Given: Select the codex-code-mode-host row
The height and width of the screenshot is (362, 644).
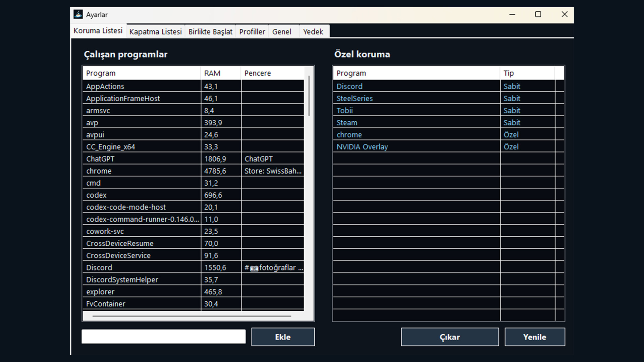Looking at the screenshot, I should coord(193,207).
